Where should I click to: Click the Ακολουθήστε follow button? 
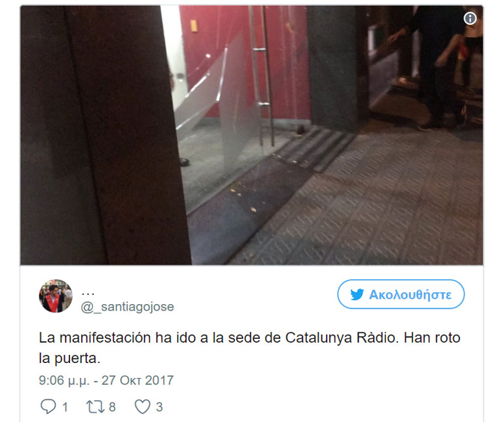401,294
